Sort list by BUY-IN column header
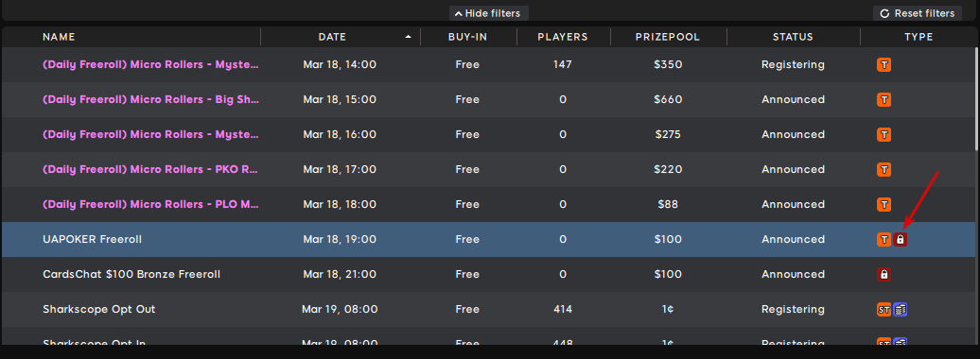The width and height of the screenshot is (980, 359). [x=467, y=37]
